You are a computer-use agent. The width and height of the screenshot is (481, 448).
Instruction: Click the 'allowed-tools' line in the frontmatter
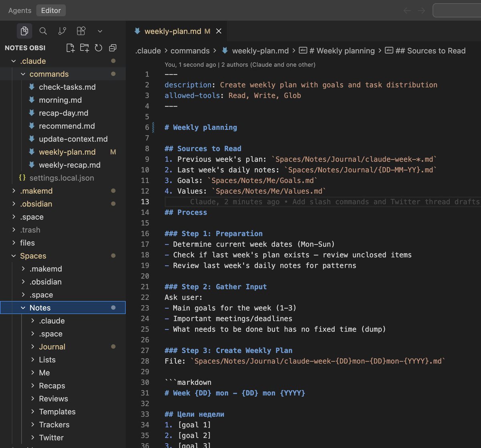232,95
